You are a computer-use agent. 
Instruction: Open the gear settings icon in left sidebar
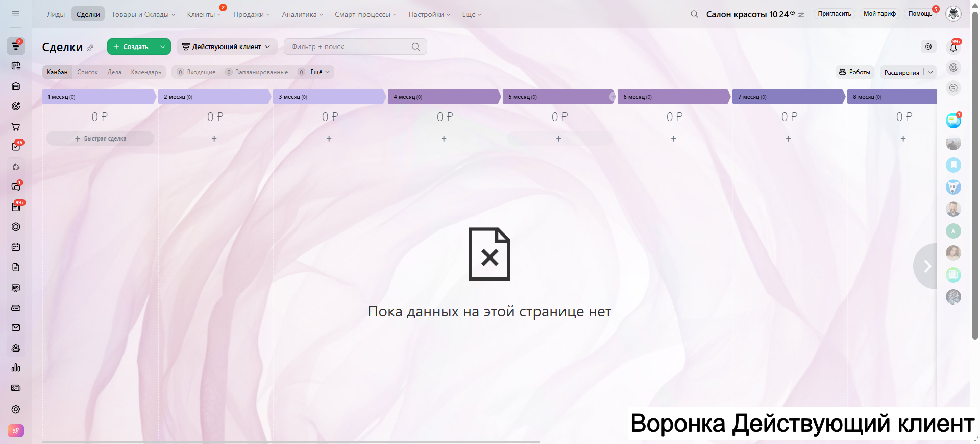click(x=16, y=409)
